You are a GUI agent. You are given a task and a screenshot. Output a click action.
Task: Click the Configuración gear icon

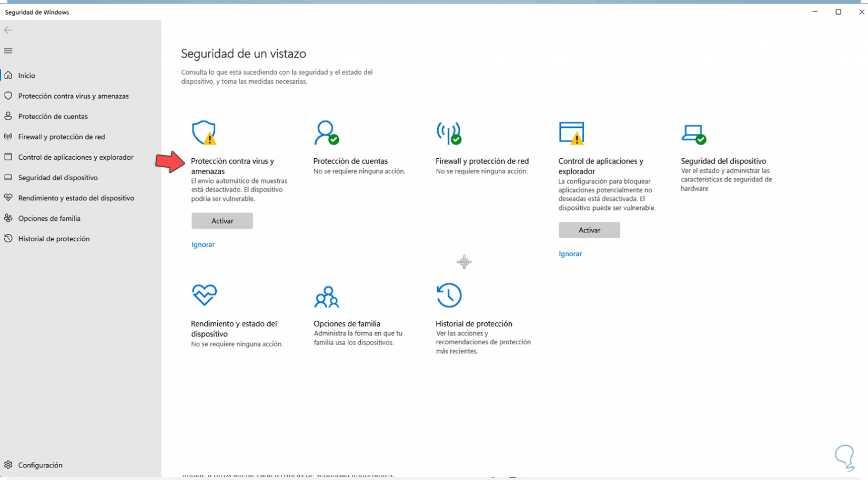8,465
